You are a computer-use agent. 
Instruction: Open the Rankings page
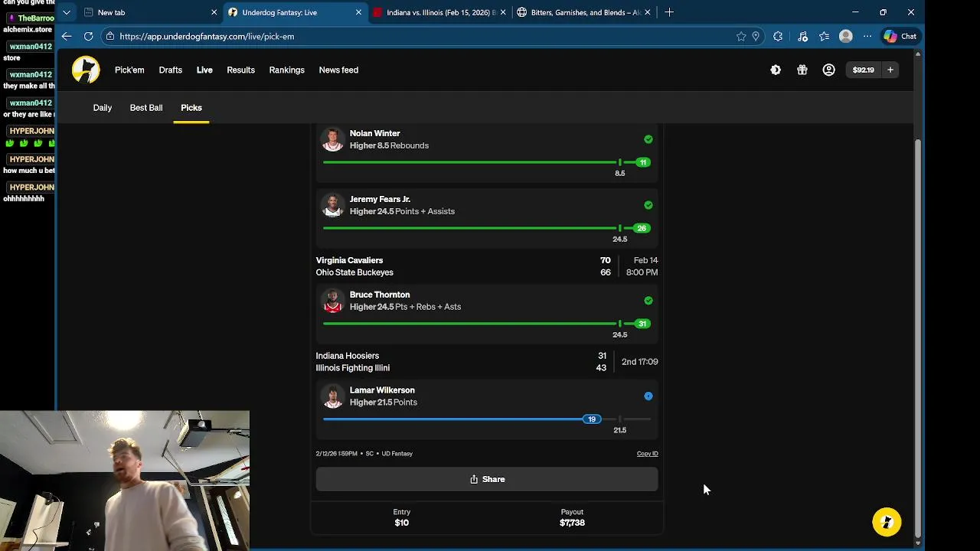pyautogui.click(x=287, y=70)
